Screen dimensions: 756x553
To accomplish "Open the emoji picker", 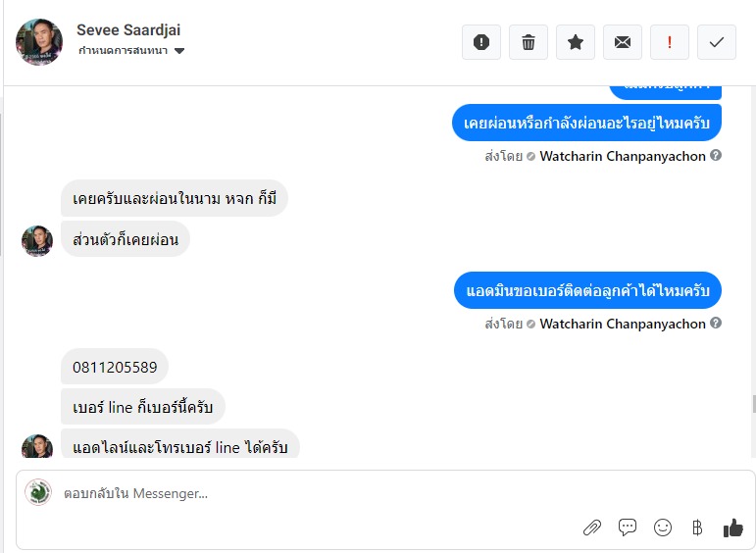I will point(663,528).
